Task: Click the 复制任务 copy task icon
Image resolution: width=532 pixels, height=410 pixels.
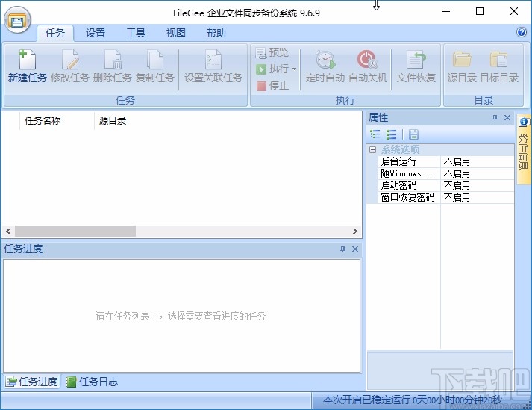Action: [155, 66]
